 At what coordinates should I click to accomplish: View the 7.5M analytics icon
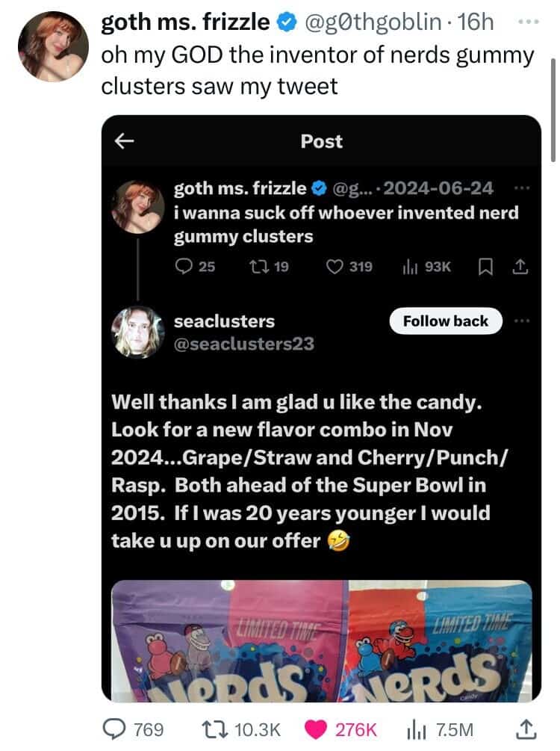coord(418,730)
